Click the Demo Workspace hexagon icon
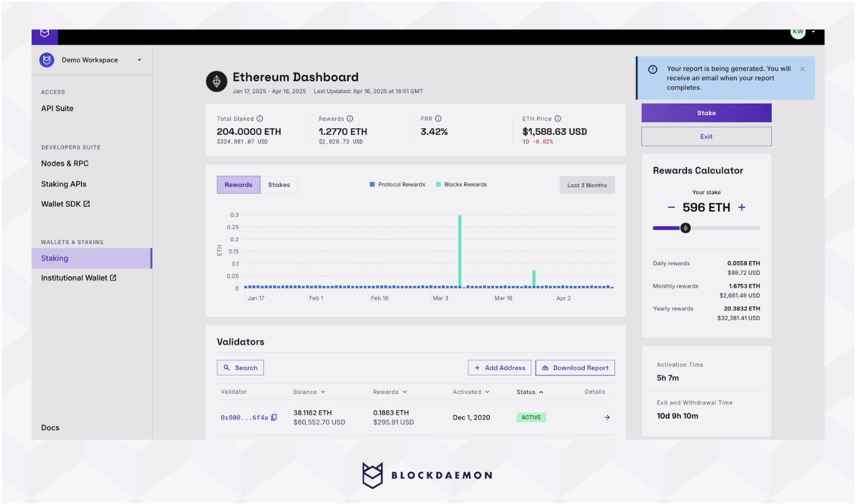 [46, 60]
